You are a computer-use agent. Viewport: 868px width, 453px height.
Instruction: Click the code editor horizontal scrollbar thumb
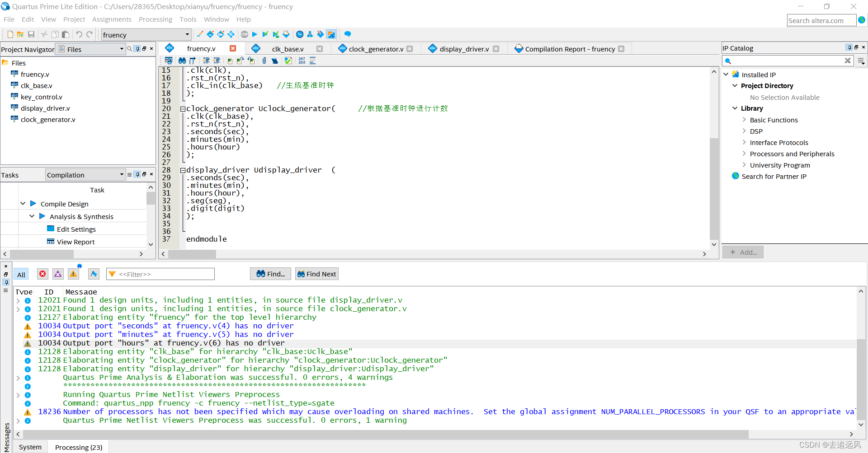tap(192, 254)
